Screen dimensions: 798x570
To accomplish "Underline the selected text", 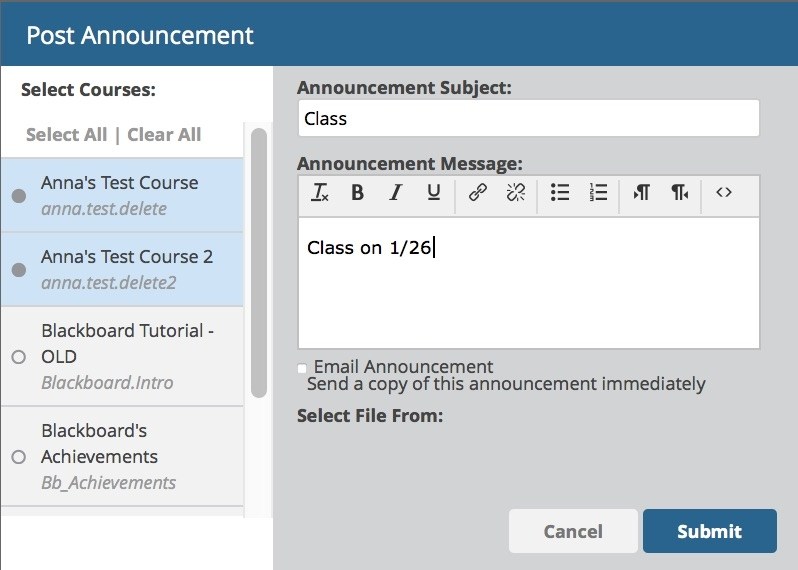I will (433, 194).
